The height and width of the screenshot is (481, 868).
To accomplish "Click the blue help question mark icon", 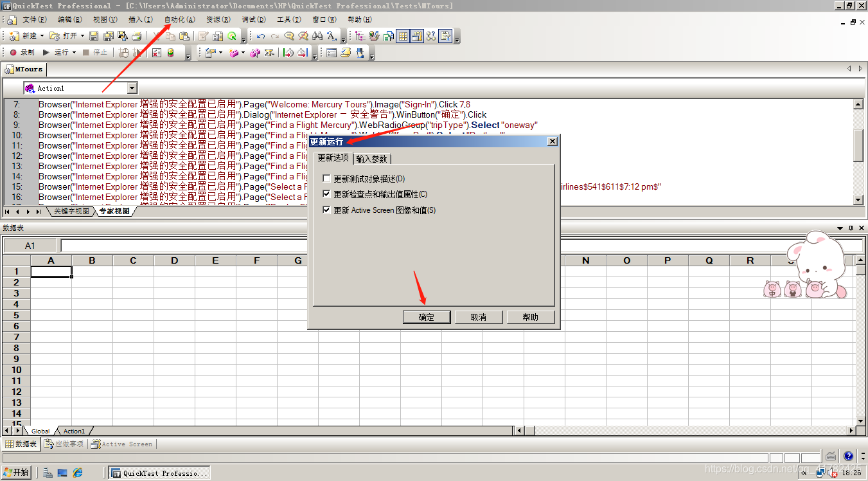I will tap(848, 456).
